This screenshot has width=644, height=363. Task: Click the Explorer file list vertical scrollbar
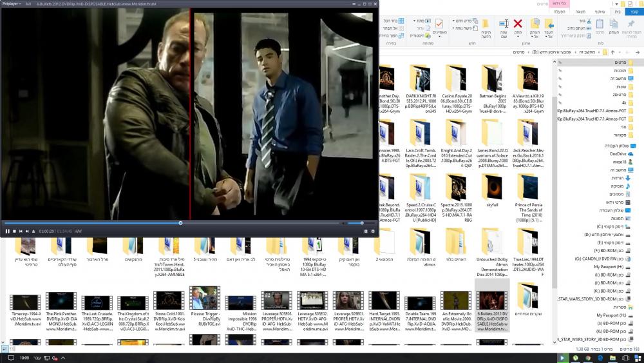pos(554,192)
